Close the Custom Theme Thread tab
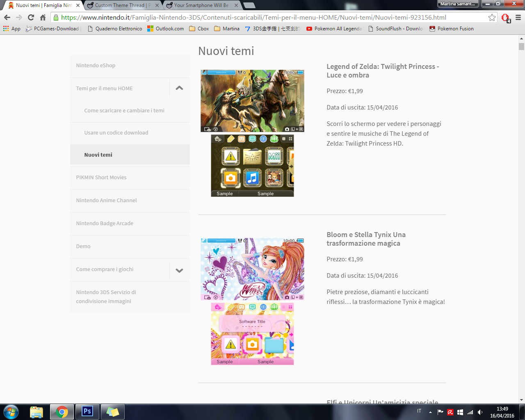525x420 pixels. pos(157,5)
